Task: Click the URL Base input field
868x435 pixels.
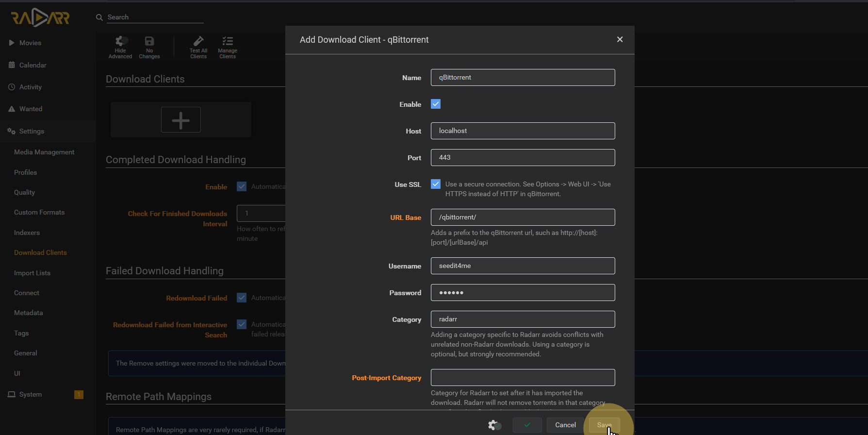Action: click(x=523, y=217)
